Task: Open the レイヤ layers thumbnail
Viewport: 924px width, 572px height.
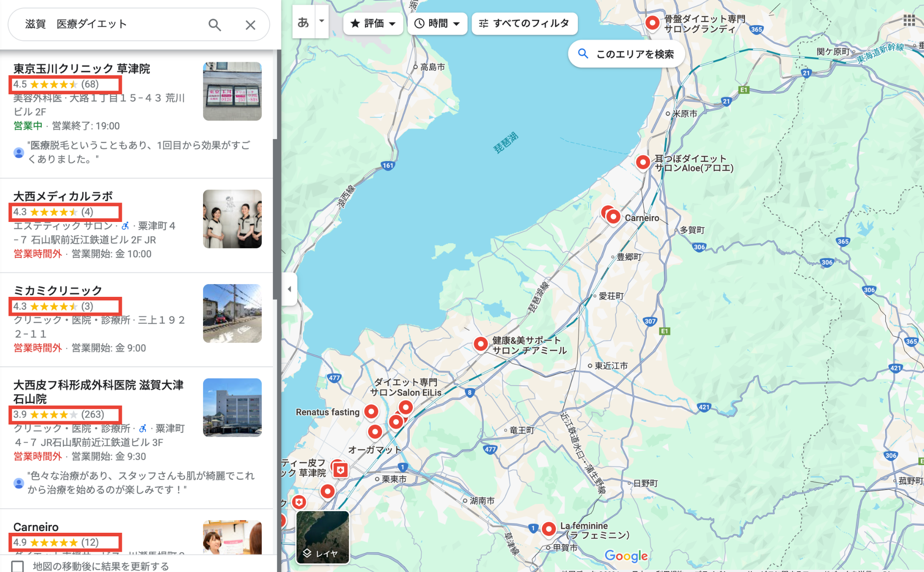Action: [x=323, y=537]
